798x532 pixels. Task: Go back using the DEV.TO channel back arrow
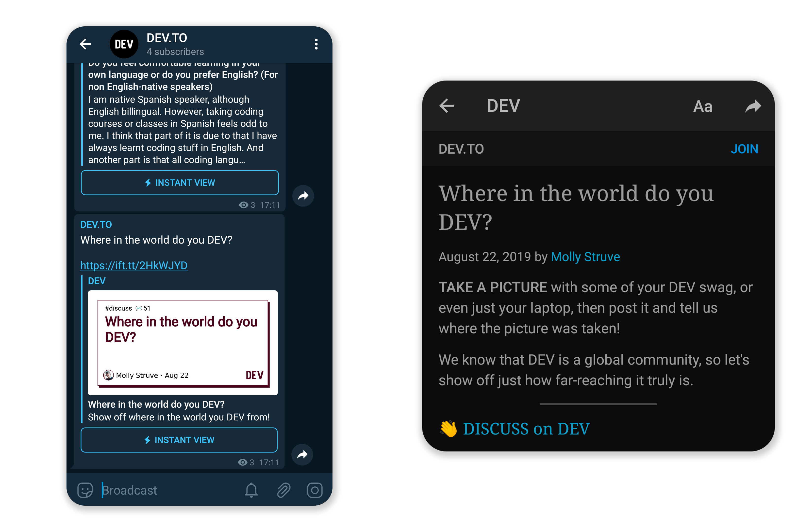pos(85,44)
